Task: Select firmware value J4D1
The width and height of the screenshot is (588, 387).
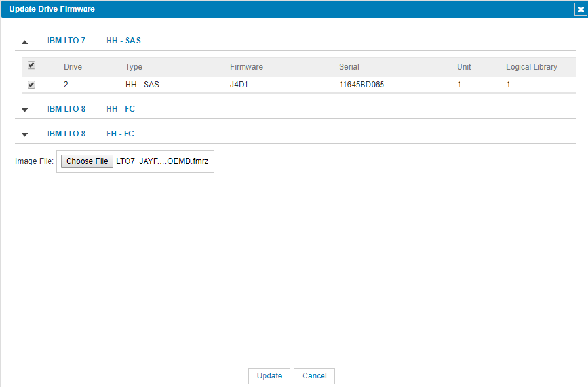Action: click(239, 85)
